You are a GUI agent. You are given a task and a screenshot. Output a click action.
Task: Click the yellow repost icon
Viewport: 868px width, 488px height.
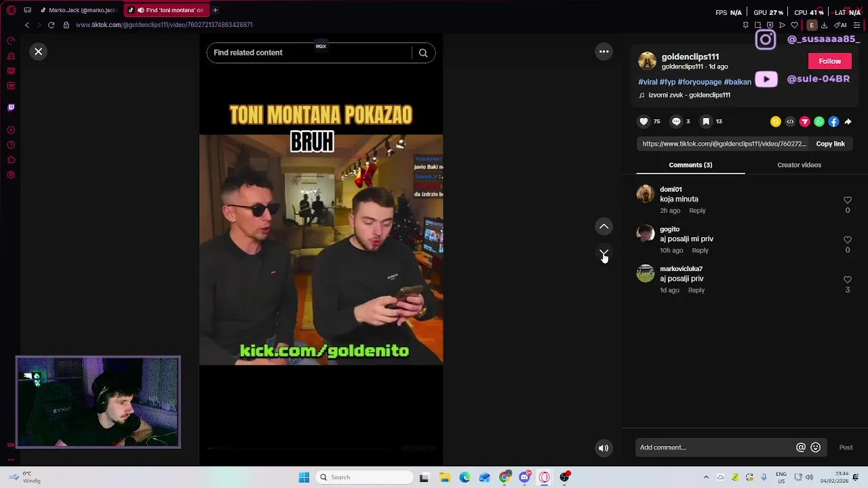coord(776,122)
